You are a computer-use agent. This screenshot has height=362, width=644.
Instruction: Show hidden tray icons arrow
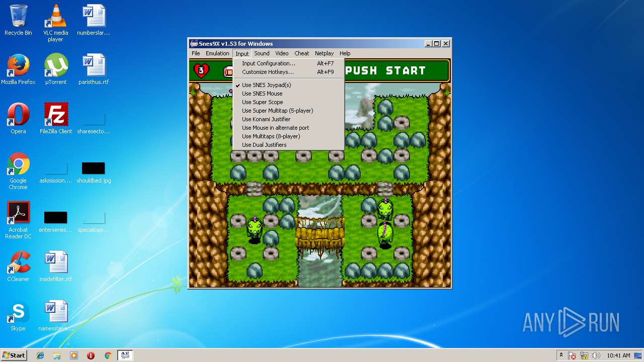click(x=561, y=355)
